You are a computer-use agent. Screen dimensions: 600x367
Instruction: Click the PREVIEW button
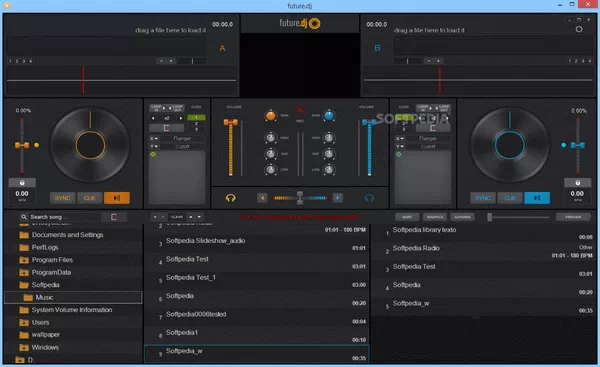[573, 217]
